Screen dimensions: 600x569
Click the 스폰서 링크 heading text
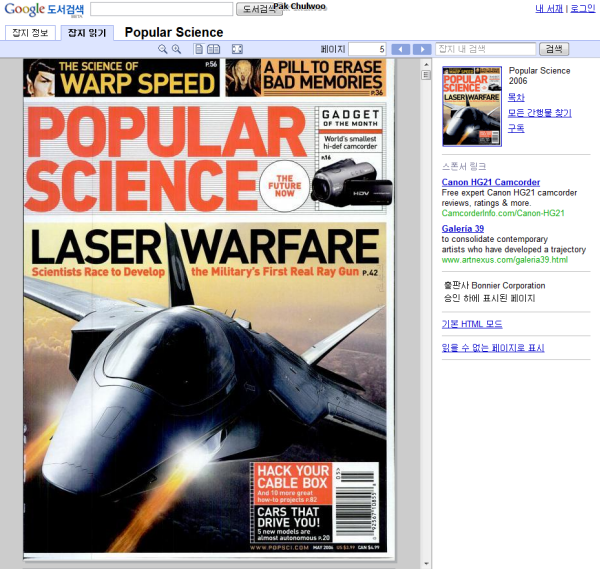click(464, 166)
